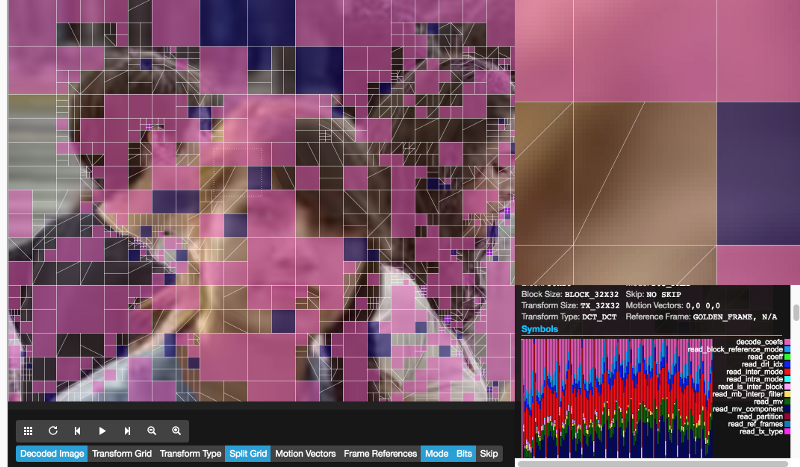Select the read_ref_frames legend label

(x=755, y=424)
